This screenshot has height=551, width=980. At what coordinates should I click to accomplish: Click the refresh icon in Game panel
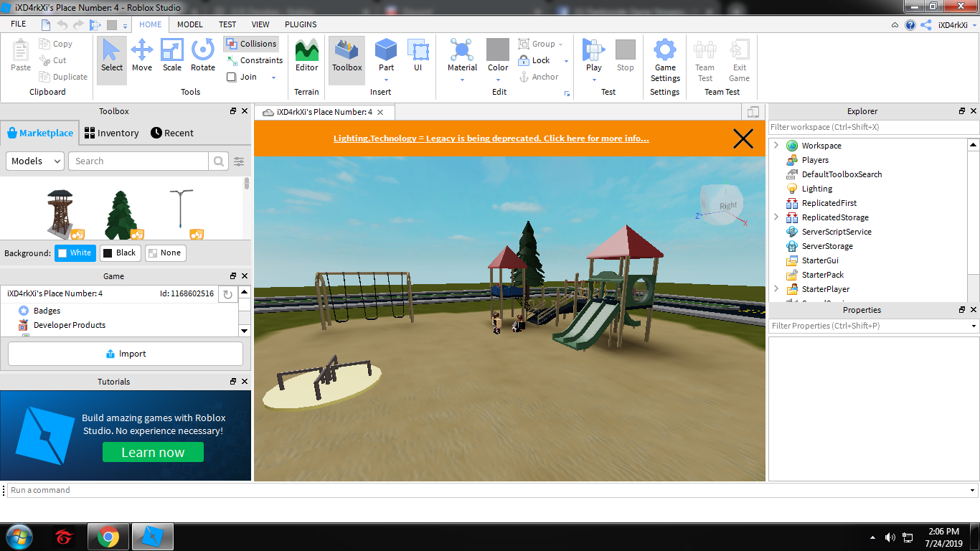point(227,294)
